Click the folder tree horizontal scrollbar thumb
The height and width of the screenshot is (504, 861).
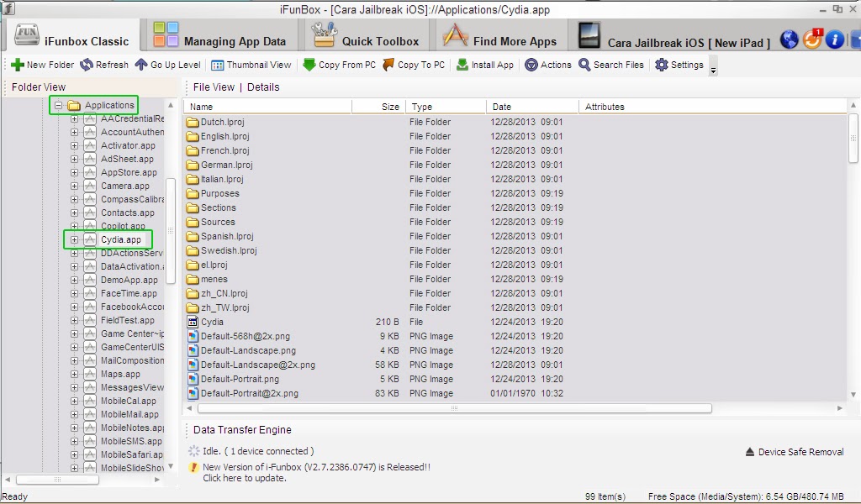pos(57,480)
